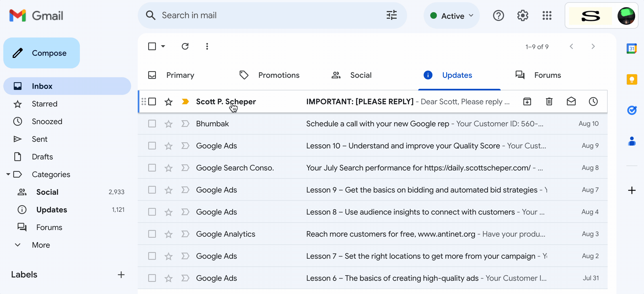Viewport: 644px width, 294px height.
Task: Archive the Scott P. Scheper email
Action: tap(527, 101)
